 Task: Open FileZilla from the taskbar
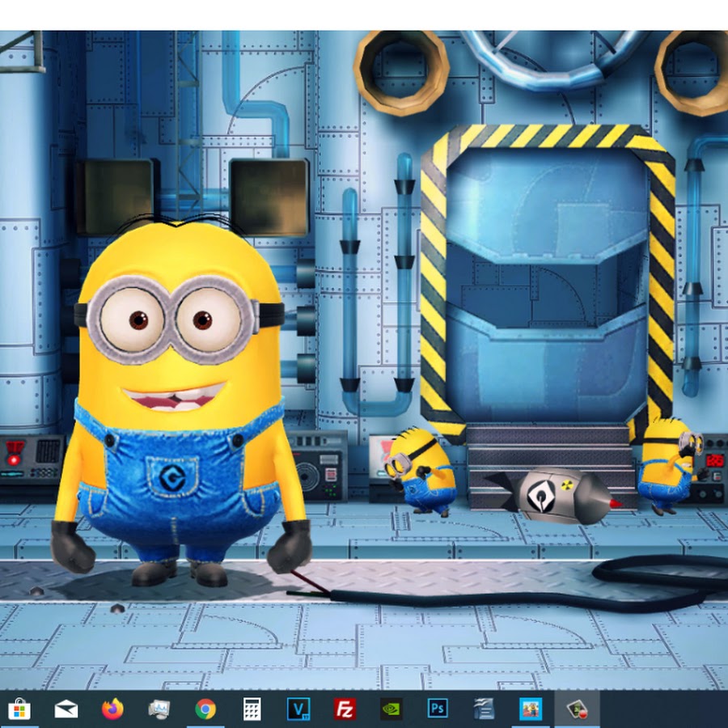(x=345, y=709)
